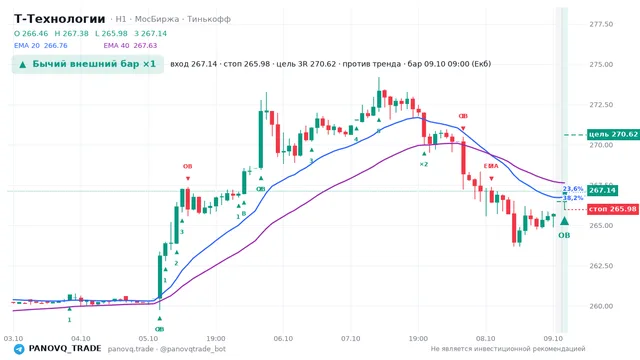Click the 267.14 current price tag
Screen dimensions: 640x360
(602, 190)
